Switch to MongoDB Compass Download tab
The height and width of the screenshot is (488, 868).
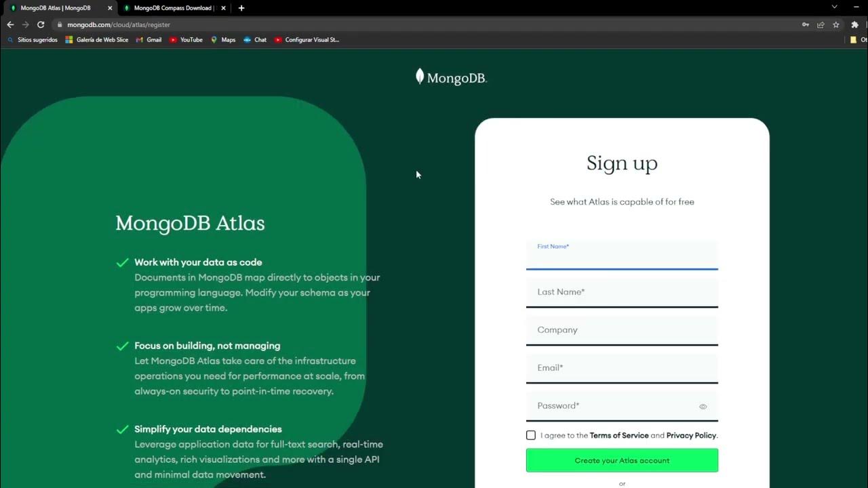(173, 8)
